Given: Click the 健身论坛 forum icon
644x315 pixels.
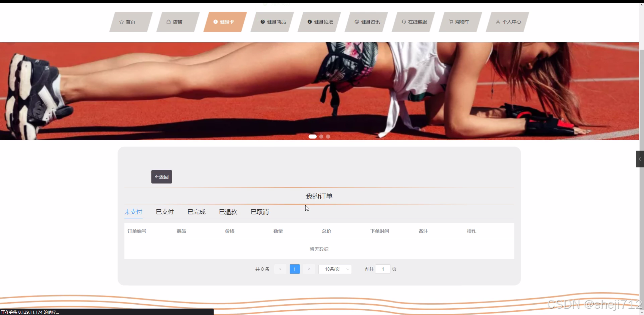Looking at the screenshot, I should click(309, 21).
